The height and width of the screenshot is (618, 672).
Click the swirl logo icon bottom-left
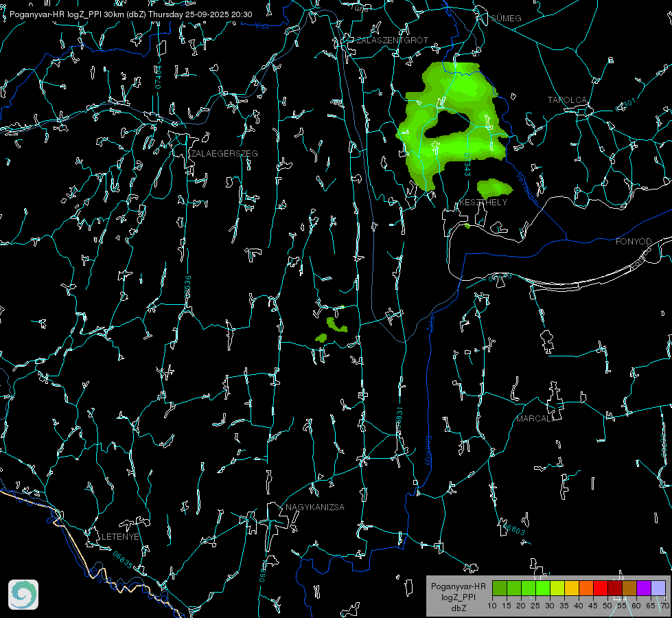point(23,595)
